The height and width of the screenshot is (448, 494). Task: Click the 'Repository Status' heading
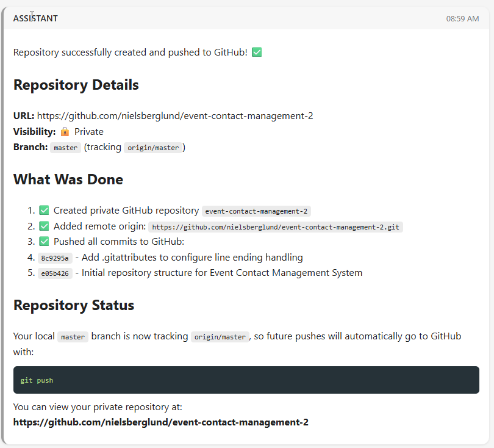[74, 305]
